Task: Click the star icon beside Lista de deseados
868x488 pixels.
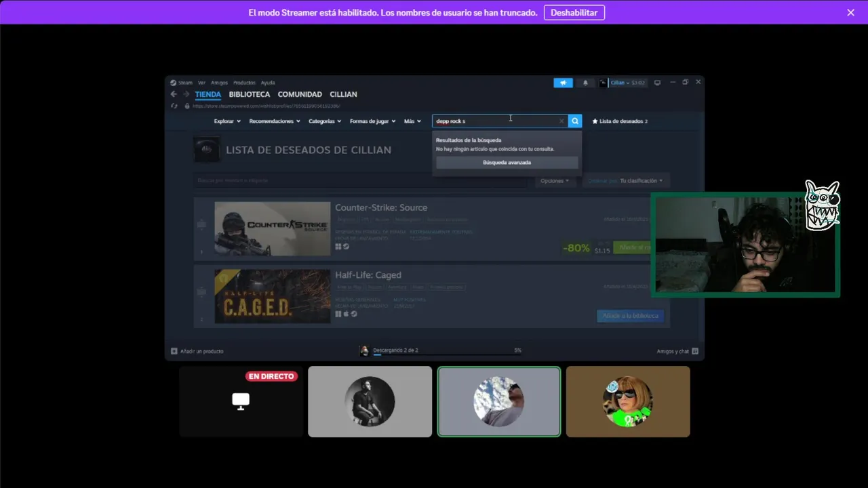Action: (x=595, y=121)
